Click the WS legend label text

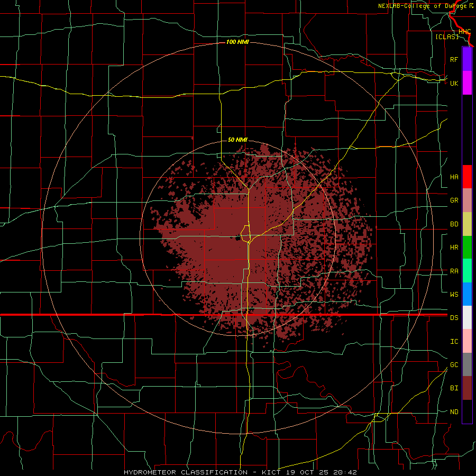(x=454, y=295)
